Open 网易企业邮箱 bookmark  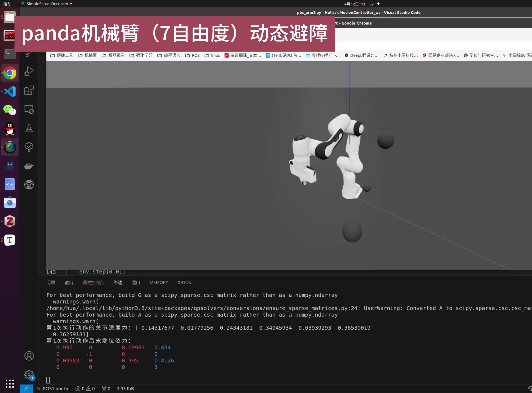pos(441,55)
